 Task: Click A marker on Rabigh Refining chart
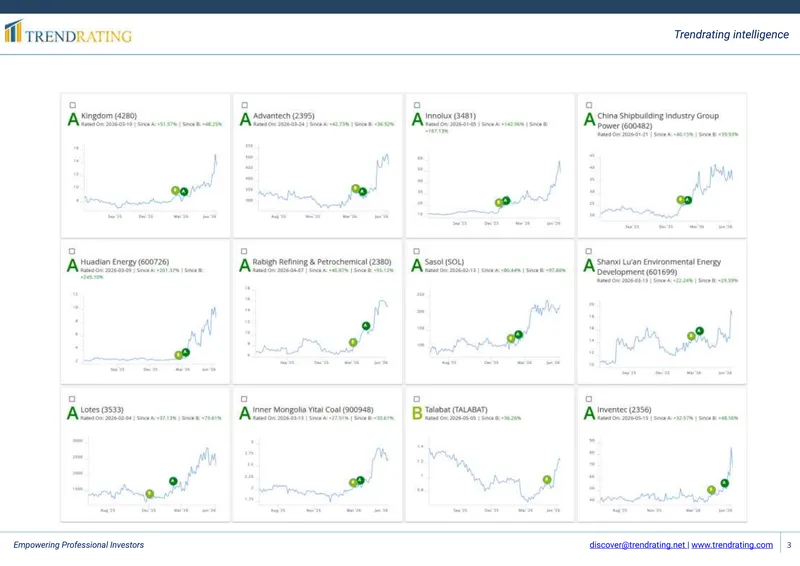[x=366, y=326]
